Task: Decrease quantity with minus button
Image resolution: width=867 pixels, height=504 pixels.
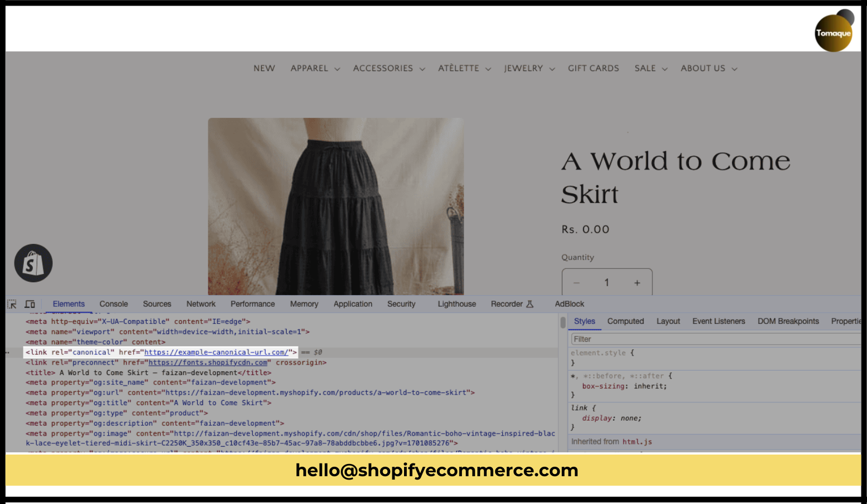Action: click(x=576, y=283)
